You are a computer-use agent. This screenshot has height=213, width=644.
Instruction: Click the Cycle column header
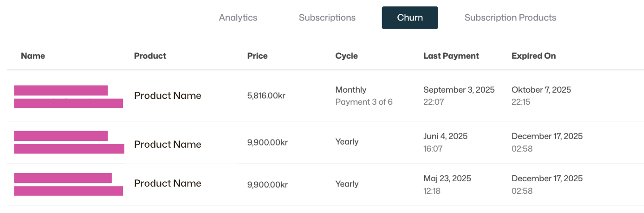[x=346, y=56]
